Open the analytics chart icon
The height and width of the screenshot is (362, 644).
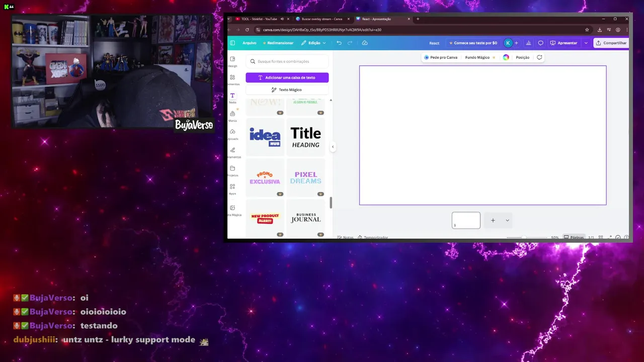(x=528, y=43)
